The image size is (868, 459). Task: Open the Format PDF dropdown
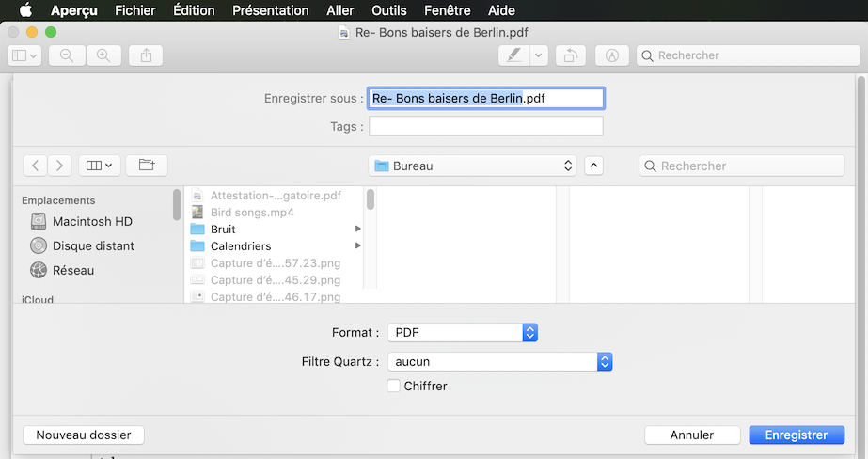point(462,332)
